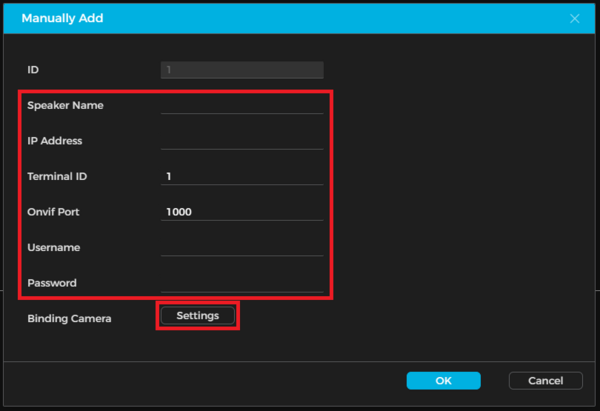
Task: Click the Onvif Port label
Action: pos(54,212)
